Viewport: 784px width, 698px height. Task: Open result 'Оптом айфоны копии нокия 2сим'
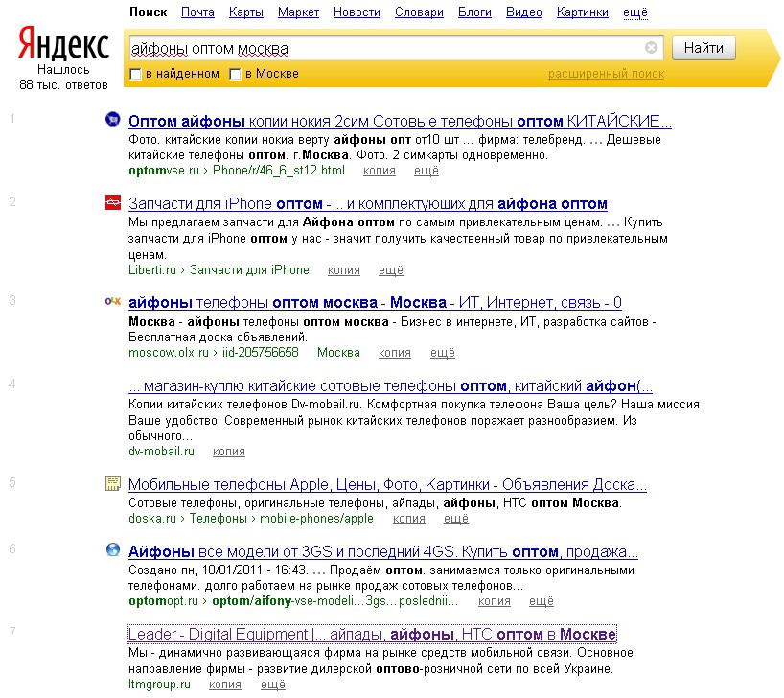(x=400, y=121)
